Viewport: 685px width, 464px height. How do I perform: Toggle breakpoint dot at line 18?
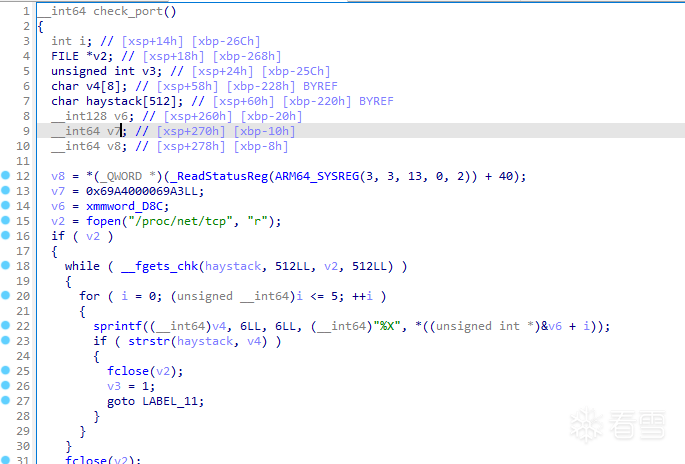pos(5,265)
